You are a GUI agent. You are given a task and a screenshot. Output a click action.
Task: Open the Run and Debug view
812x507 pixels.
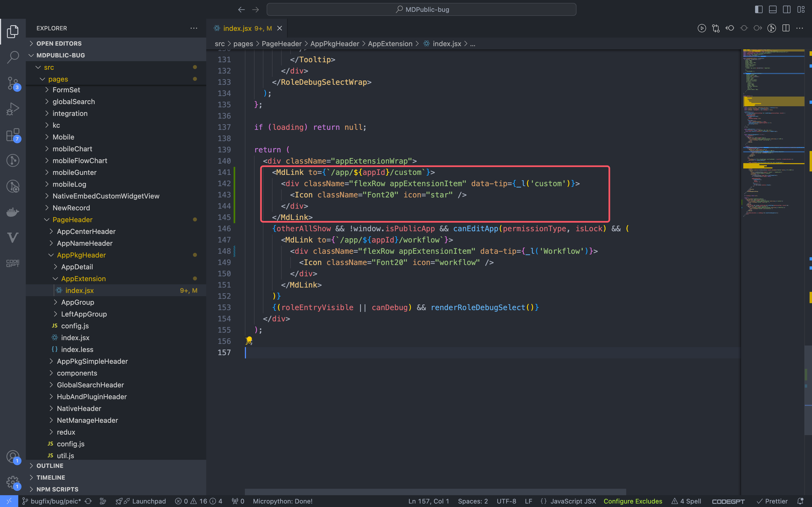(13, 109)
